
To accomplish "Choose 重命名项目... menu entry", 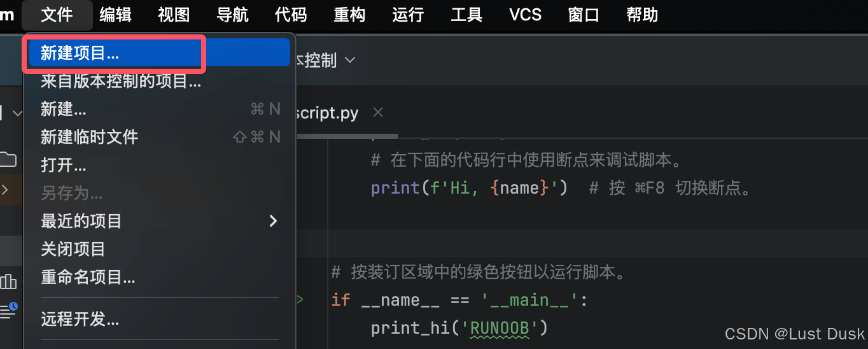I will point(159,277).
